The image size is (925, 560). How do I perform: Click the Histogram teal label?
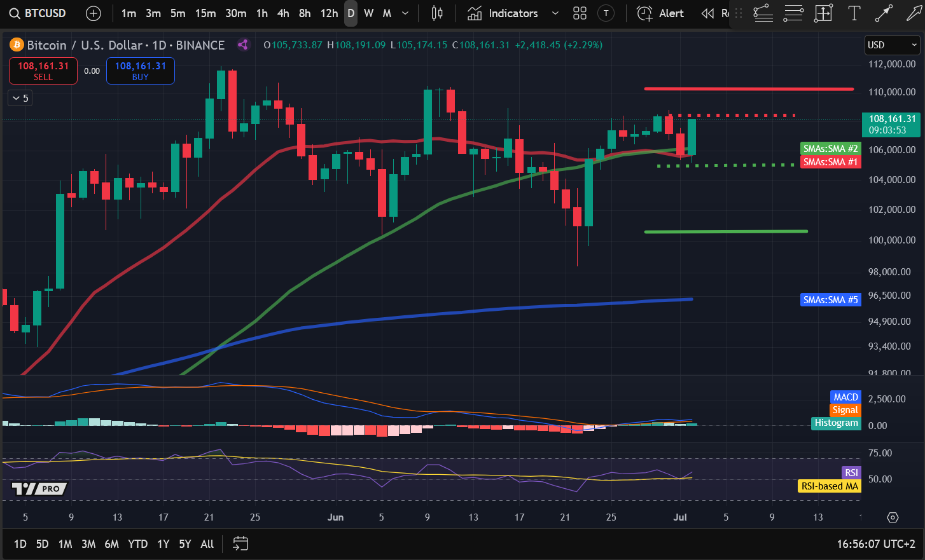(x=837, y=423)
